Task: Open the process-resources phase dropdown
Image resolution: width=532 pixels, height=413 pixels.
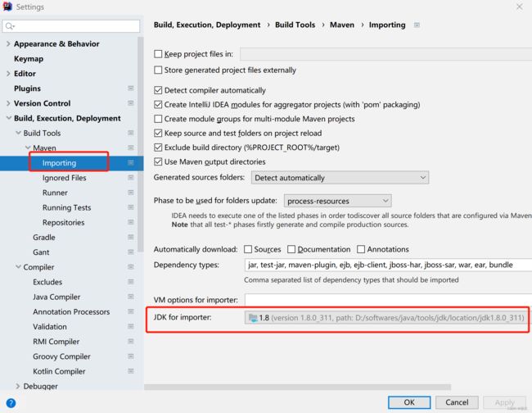Action: 337,201
